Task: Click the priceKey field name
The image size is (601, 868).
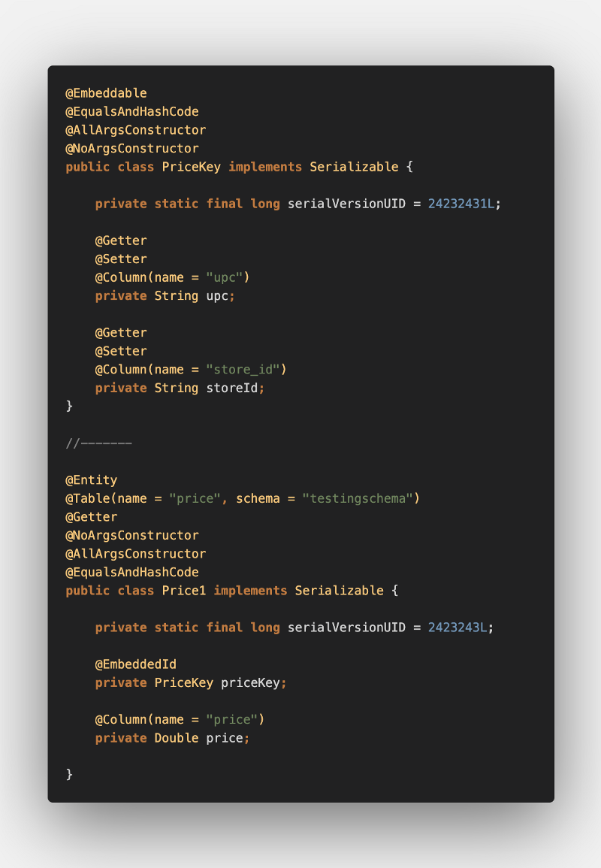Action: [x=250, y=682]
